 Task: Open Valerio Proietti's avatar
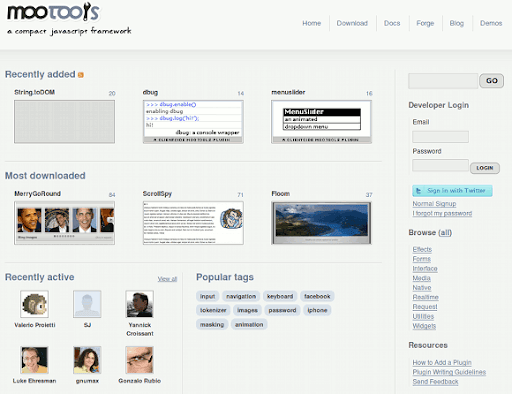click(x=34, y=304)
